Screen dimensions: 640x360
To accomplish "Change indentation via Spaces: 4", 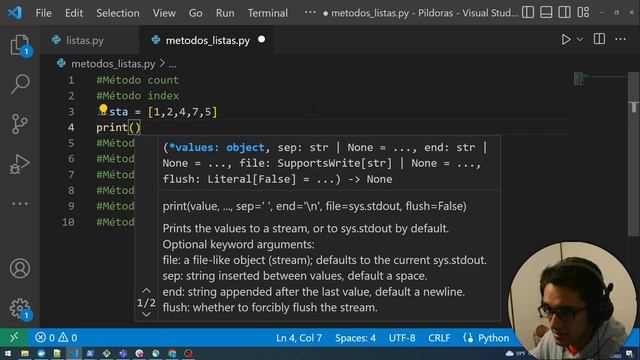I will tap(355, 338).
